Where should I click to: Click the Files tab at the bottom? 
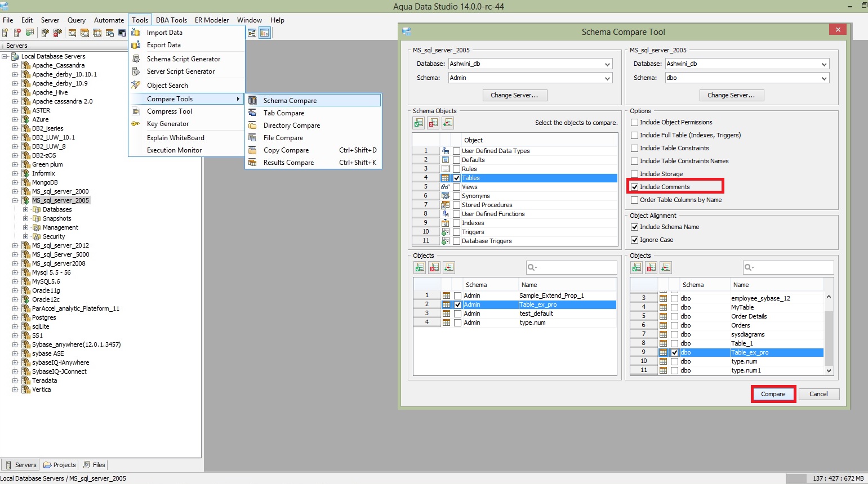click(x=94, y=465)
